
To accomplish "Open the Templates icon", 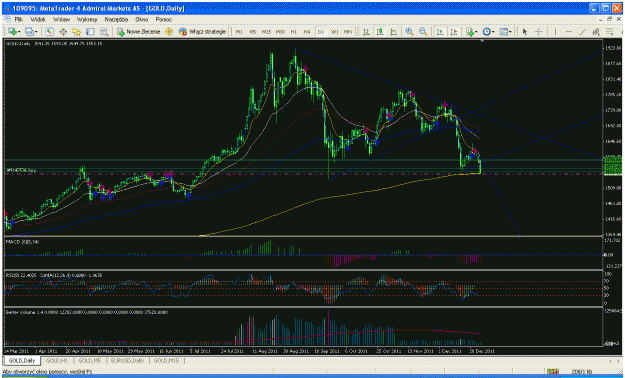I will [503, 32].
